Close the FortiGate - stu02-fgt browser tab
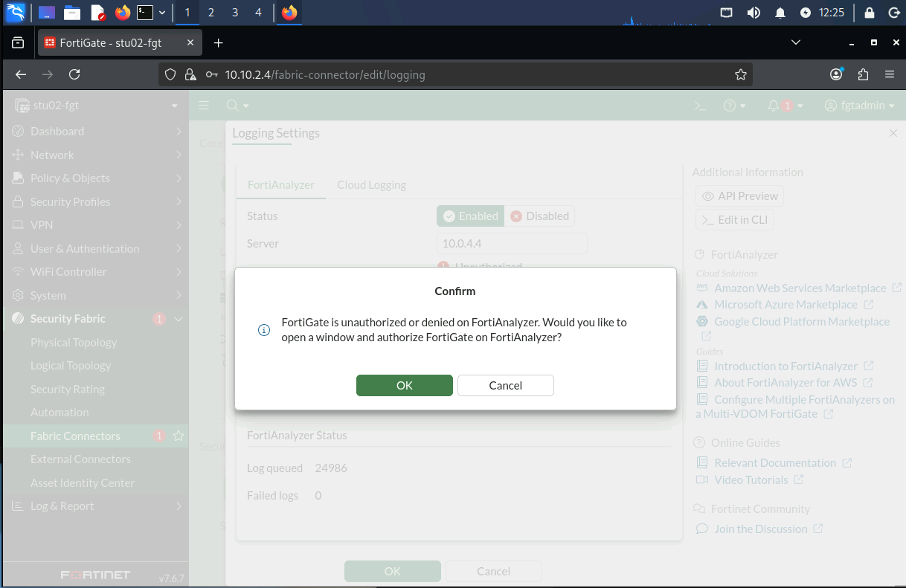 coord(190,43)
